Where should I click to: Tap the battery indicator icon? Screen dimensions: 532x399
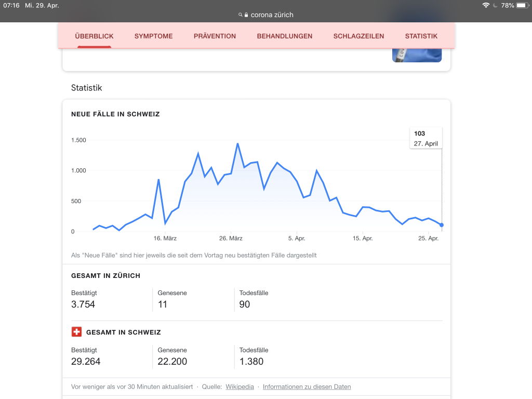pyautogui.click(x=523, y=5)
